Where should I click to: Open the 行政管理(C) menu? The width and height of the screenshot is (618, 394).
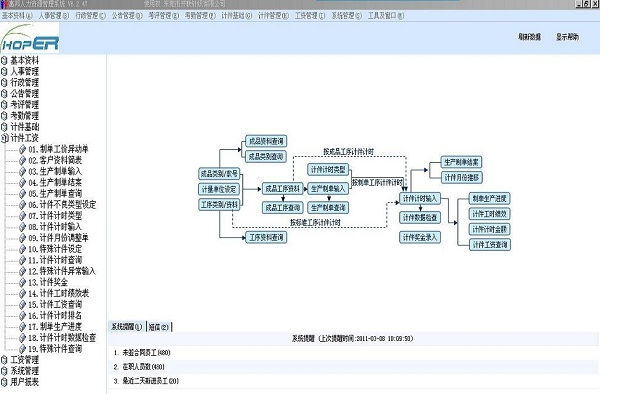[x=90, y=16]
